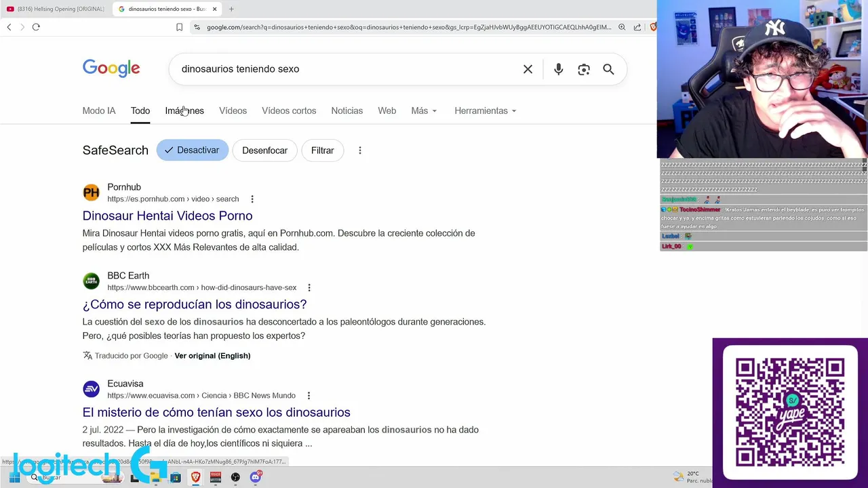Switch to the Hellsing Opening YouTube tab
The width and height of the screenshot is (868, 488).
click(56, 9)
